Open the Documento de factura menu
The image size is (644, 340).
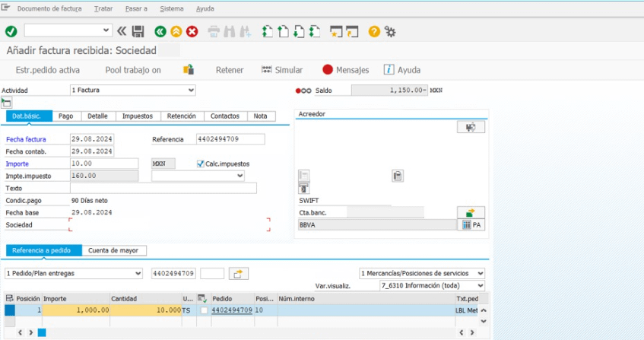(49, 8)
